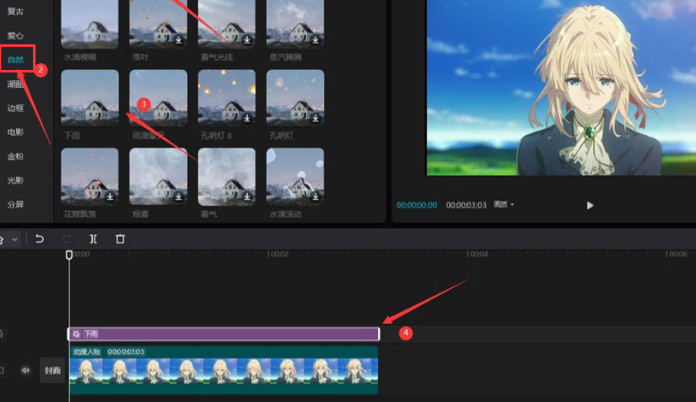
Task: Click the clip duration label 00:00:03:03 on the video track
Action: (126, 352)
